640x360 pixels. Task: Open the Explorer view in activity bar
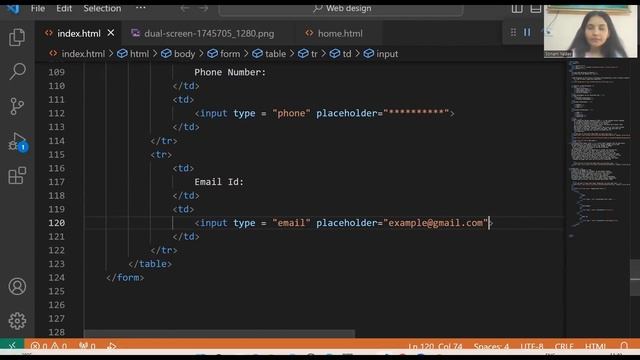[17, 37]
